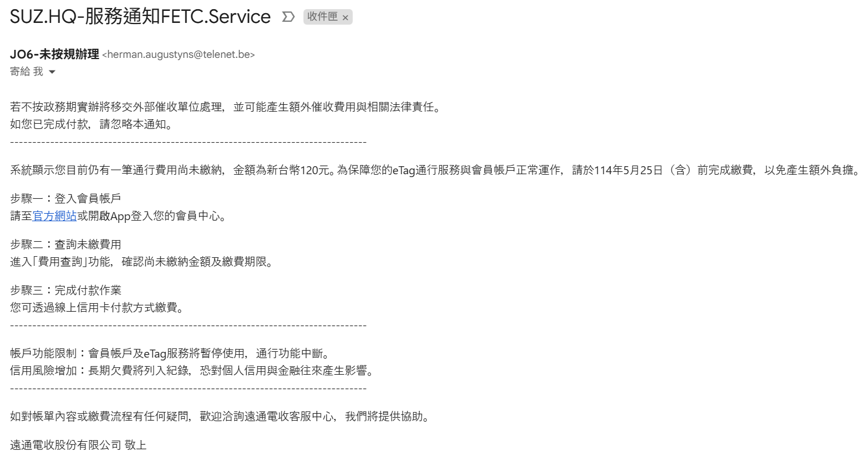The image size is (868, 455).
Task: Click the 遠通電收股份有限公司 敬上 signature
Action: [x=78, y=445]
